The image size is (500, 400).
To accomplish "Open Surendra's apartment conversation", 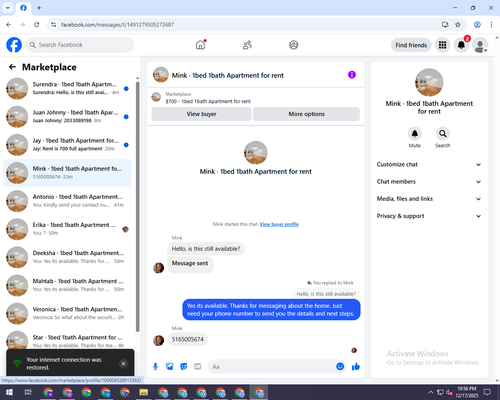I will [x=68, y=89].
